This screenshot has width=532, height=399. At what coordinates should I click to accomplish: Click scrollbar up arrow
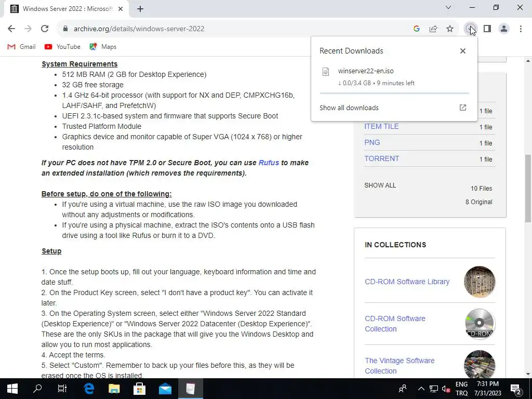(x=528, y=61)
